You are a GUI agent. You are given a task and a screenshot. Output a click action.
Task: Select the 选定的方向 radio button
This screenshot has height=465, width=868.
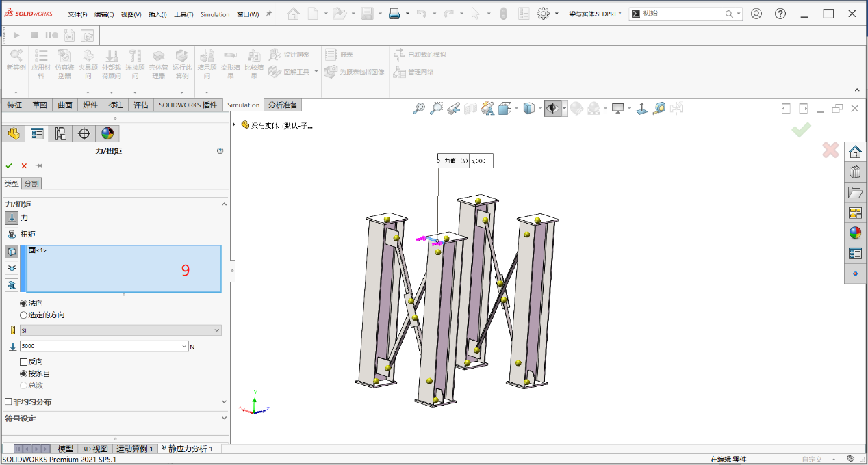(x=24, y=315)
